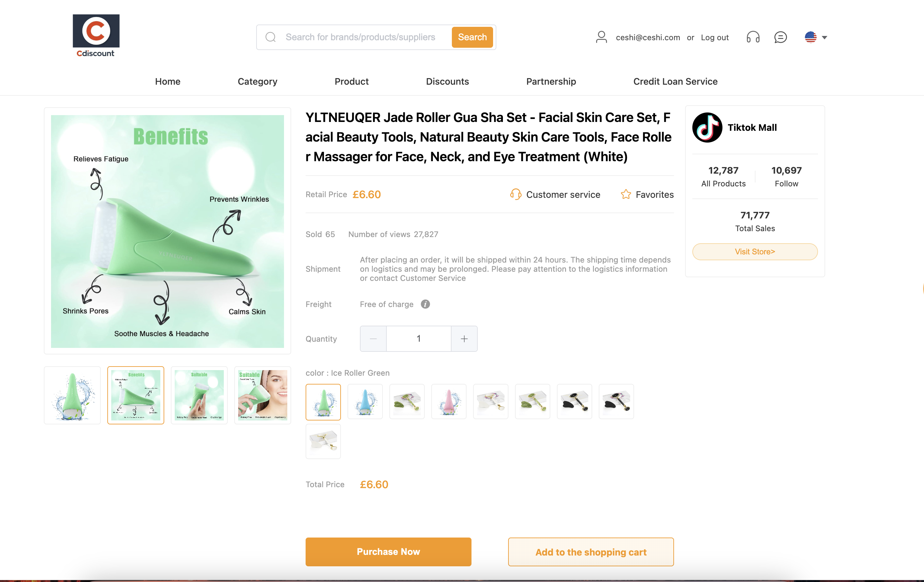This screenshot has height=582, width=924.
Task: Decrease quantity with the minus button
Action: point(373,338)
